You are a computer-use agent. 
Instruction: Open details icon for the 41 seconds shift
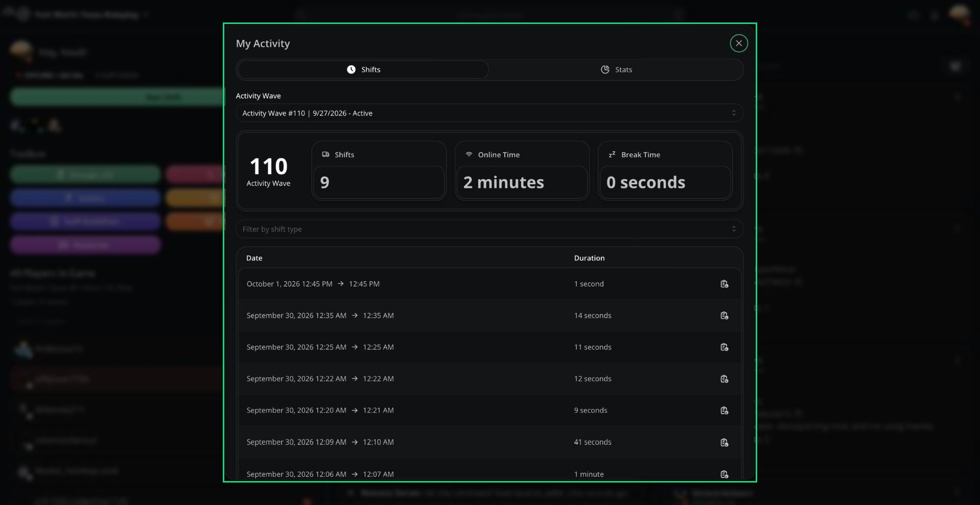pyautogui.click(x=724, y=442)
